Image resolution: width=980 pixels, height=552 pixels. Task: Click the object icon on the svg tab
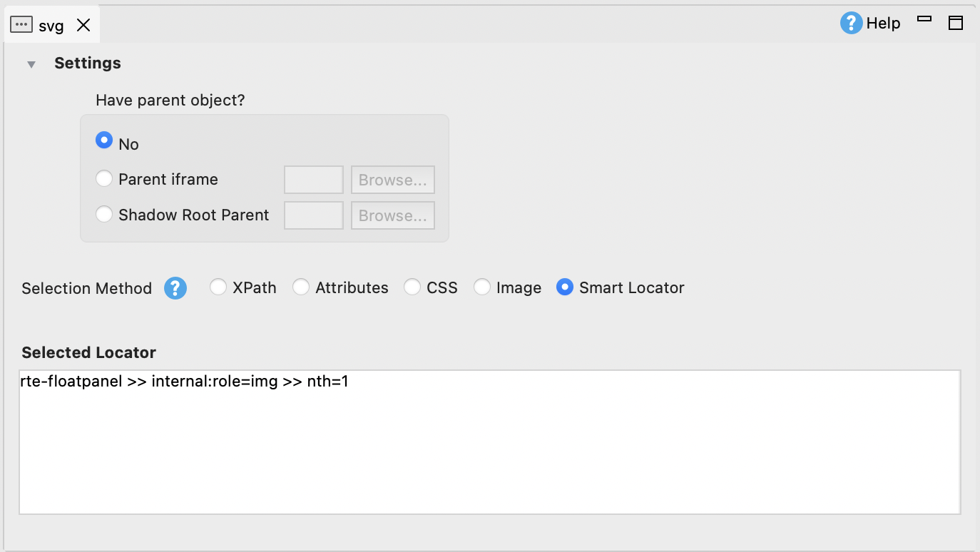[22, 24]
